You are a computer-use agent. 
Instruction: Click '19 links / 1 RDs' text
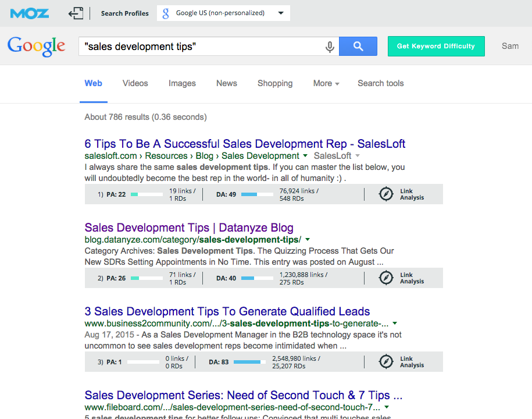(x=182, y=194)
